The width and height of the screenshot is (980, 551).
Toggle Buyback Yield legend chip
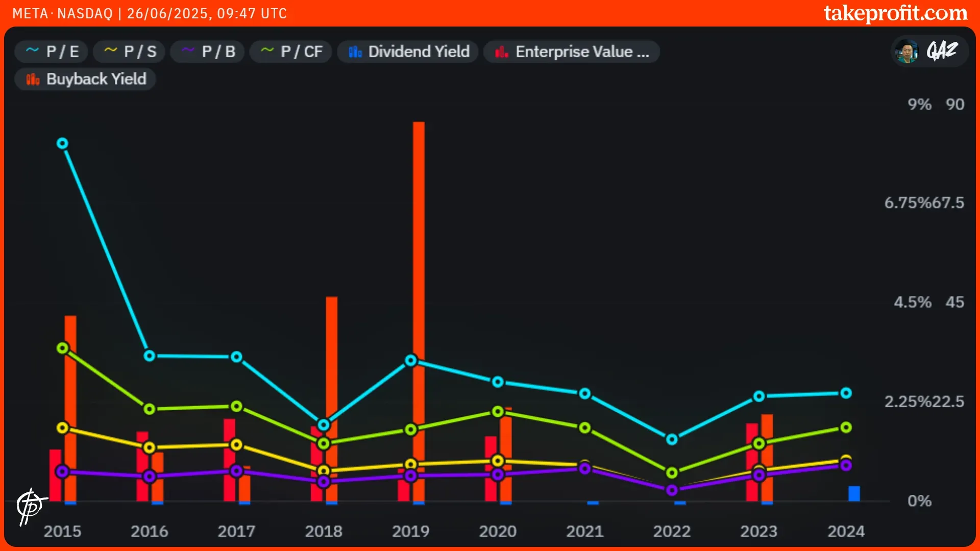click(86, 79)
